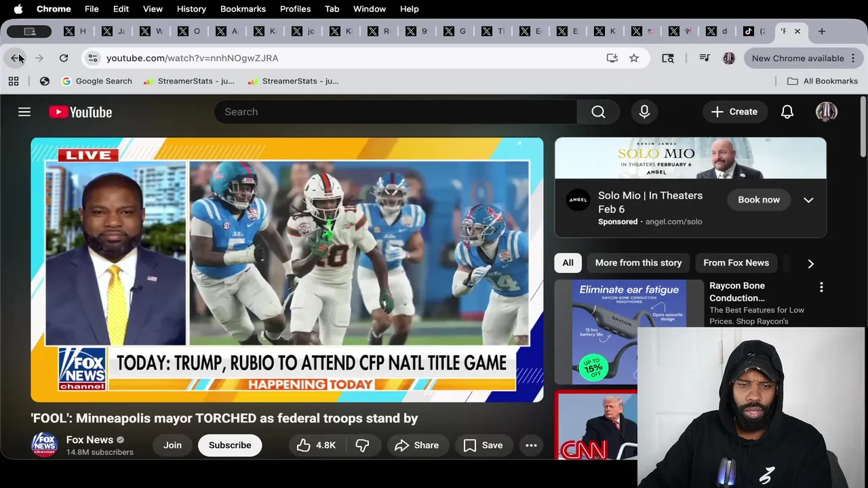Select the All filter chip
Image resolution: width=868 pixels, height=488 pixels.
point(568,263)
